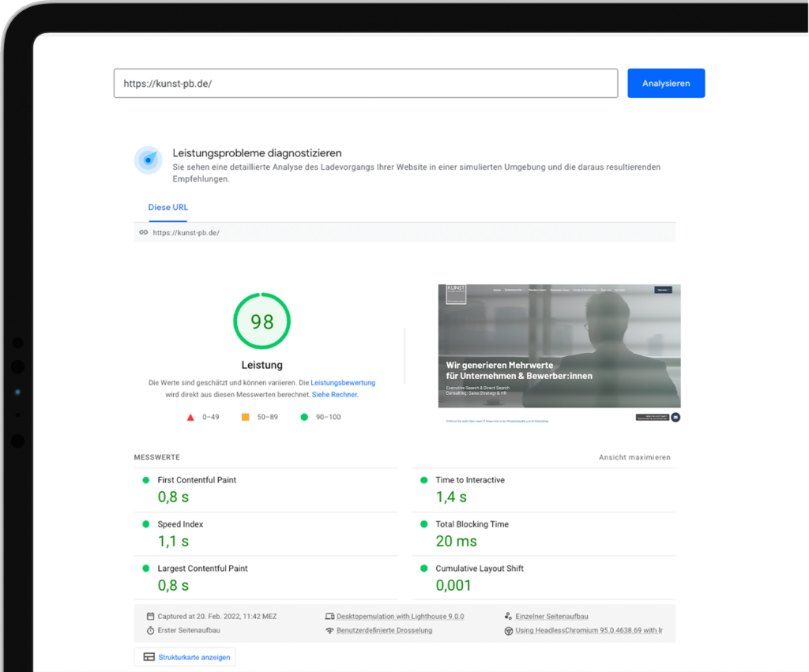Click the wifi icon beside Benutzerdefinierte Drosselung
Image resolution: width=809 pixels, height=672 pixels.
(329, 631)
